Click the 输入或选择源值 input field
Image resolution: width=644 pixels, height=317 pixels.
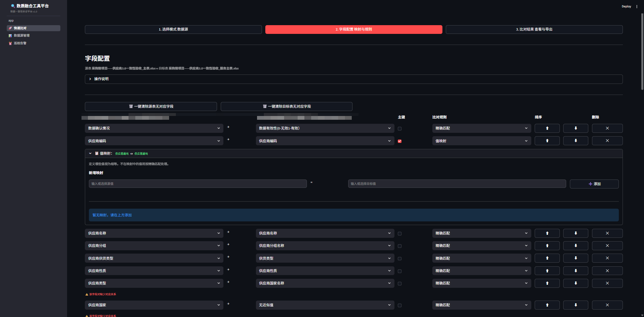[x=198, y=184]
